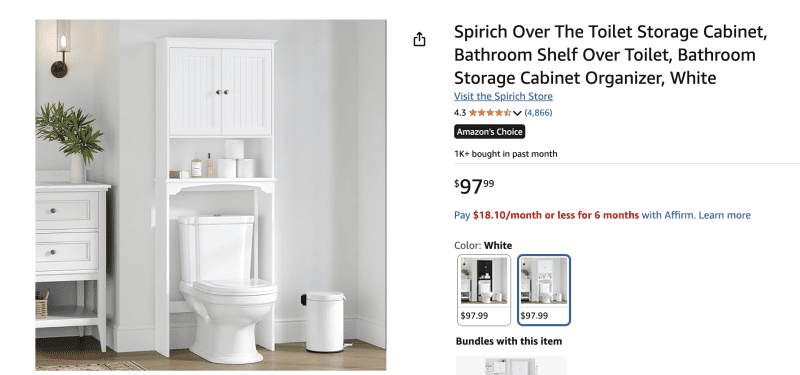Select the white cabinet color option
800x375 pixels.
coord(544,290)
